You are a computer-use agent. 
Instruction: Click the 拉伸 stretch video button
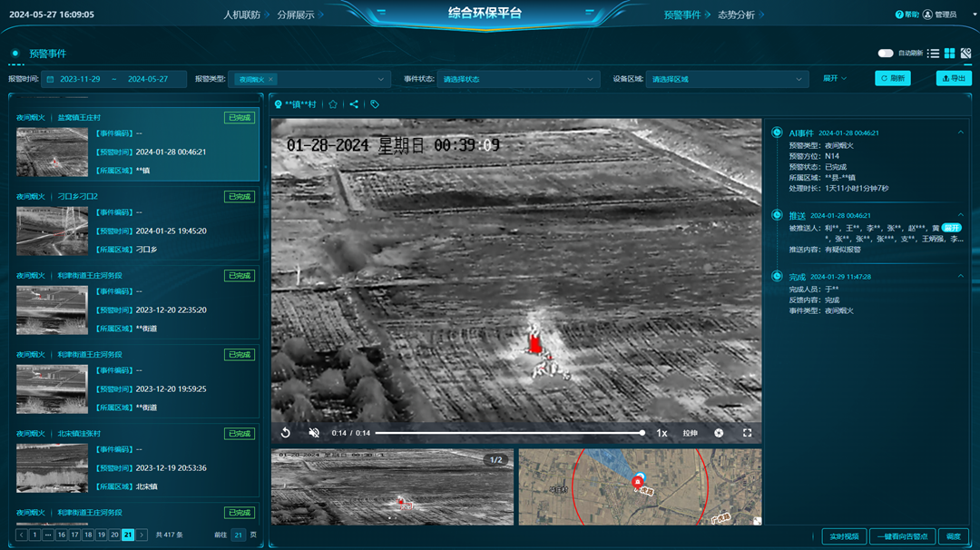click(x=690, y=433)
